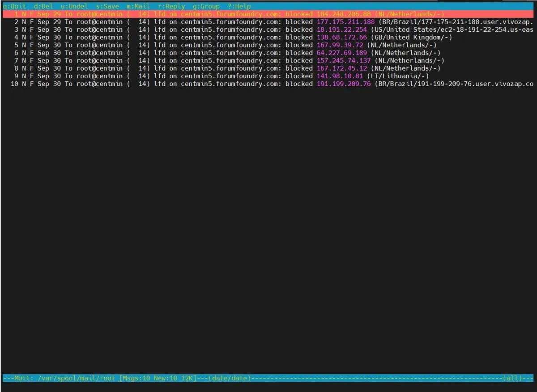Select message 9 from Lithuania 141.98.10.81

(x=268, y=76)
